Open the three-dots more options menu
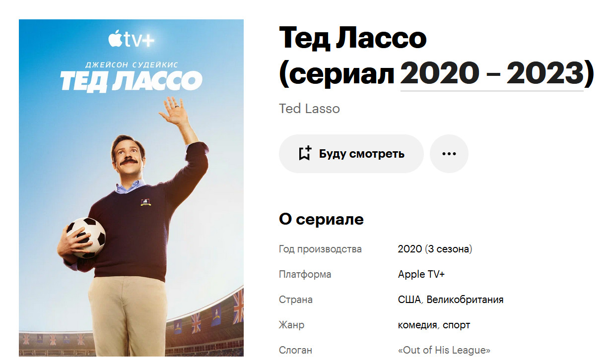 449,154
